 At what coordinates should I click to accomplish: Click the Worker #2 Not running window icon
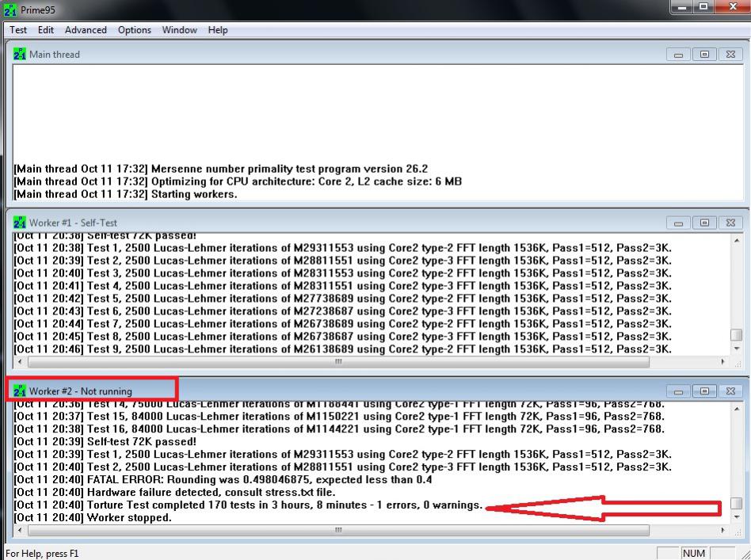(20, 391)
